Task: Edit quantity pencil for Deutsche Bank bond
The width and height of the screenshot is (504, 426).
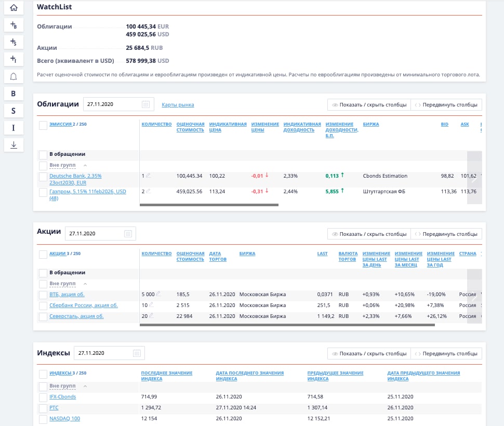Action: click(148, 176)
